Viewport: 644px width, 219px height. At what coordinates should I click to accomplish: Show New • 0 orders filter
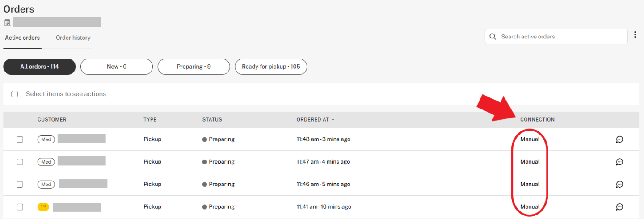pos(117,67)
